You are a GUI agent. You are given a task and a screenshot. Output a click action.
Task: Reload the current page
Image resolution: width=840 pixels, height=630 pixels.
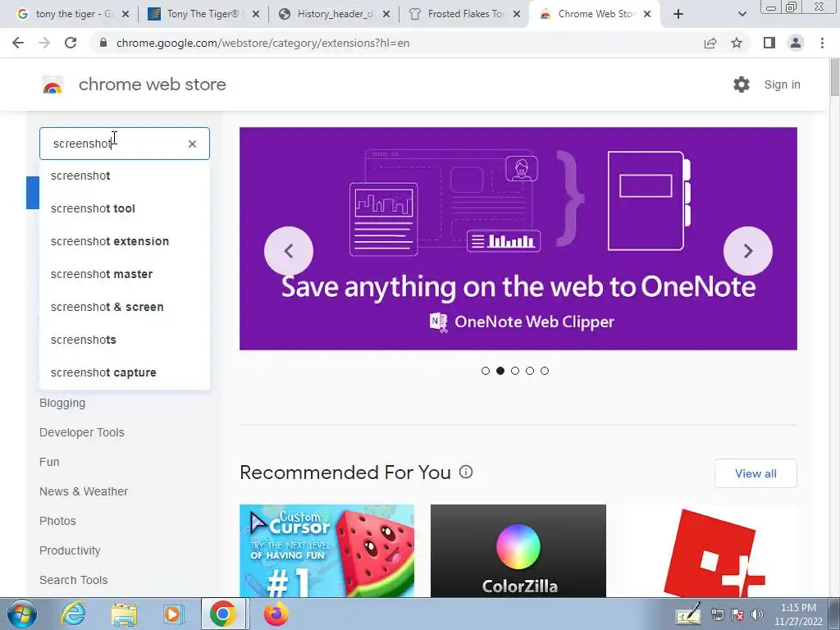[x=71, y=43]
